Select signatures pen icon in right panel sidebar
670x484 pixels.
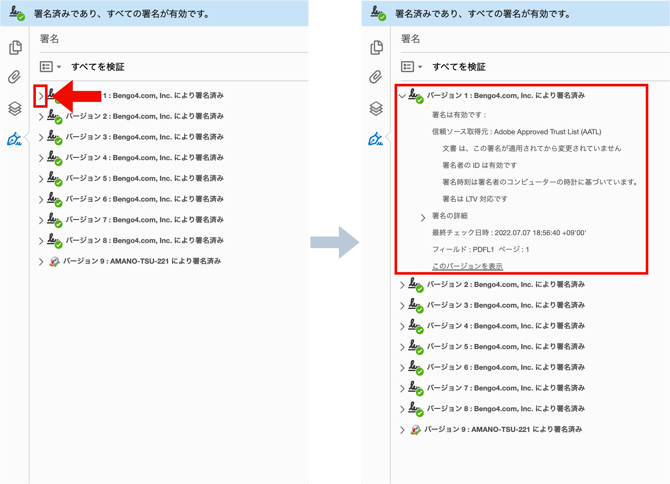coord(376,139)
